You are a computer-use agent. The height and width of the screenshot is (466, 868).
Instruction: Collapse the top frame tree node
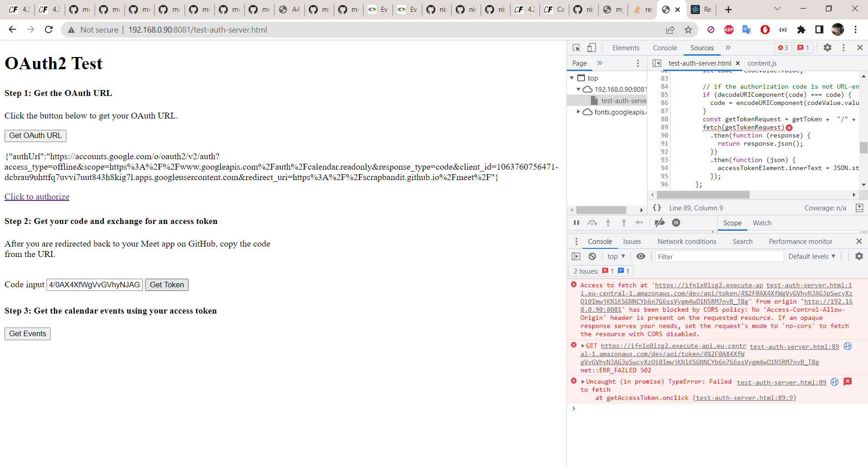(x=572, y=78)
